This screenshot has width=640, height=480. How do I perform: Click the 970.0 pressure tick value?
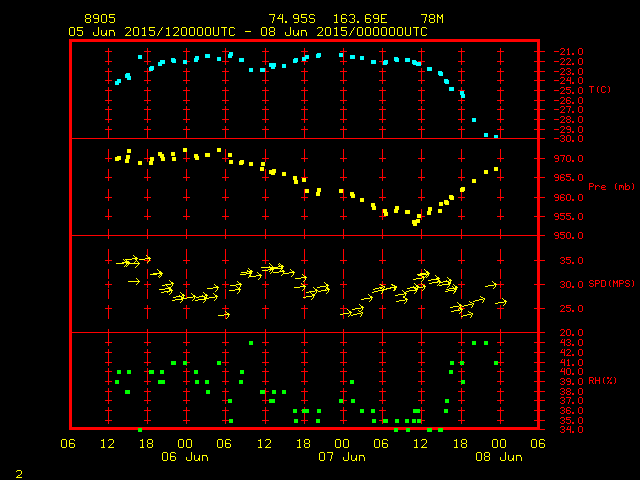569,159
